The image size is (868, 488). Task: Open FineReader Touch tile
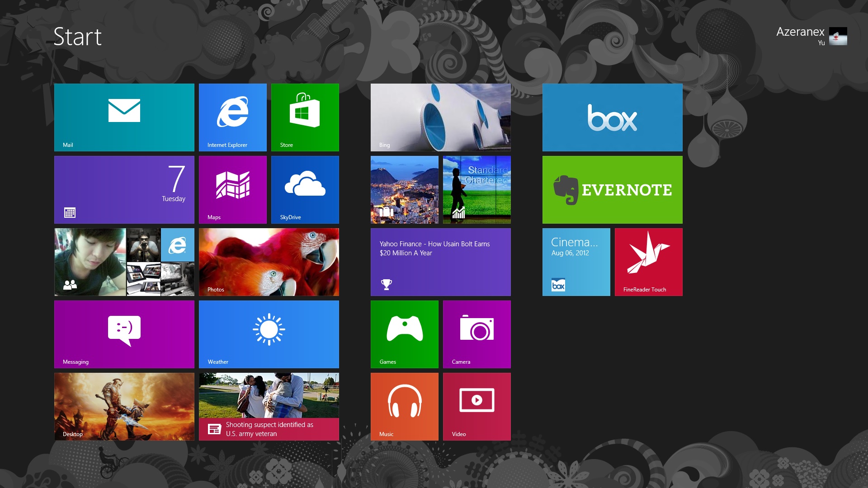648,262
